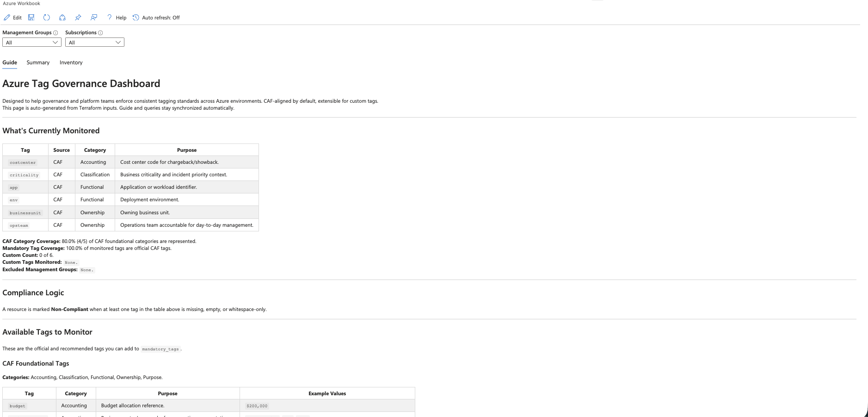
Task: Switch to the Guide tab
Action: (10, 62)
